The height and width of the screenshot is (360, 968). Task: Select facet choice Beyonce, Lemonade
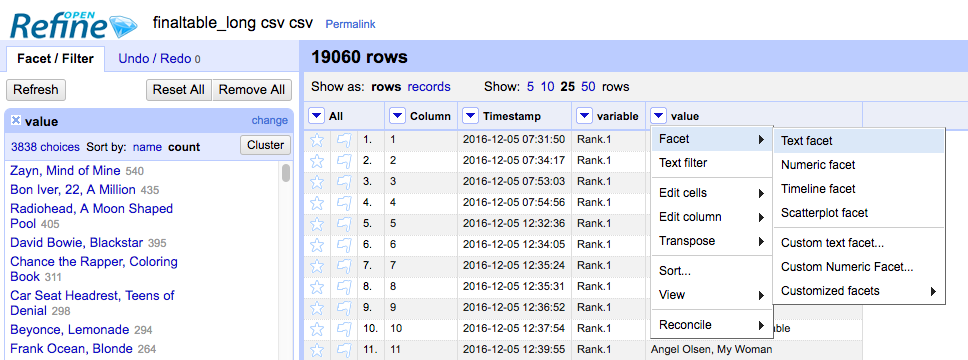[70, 330]
